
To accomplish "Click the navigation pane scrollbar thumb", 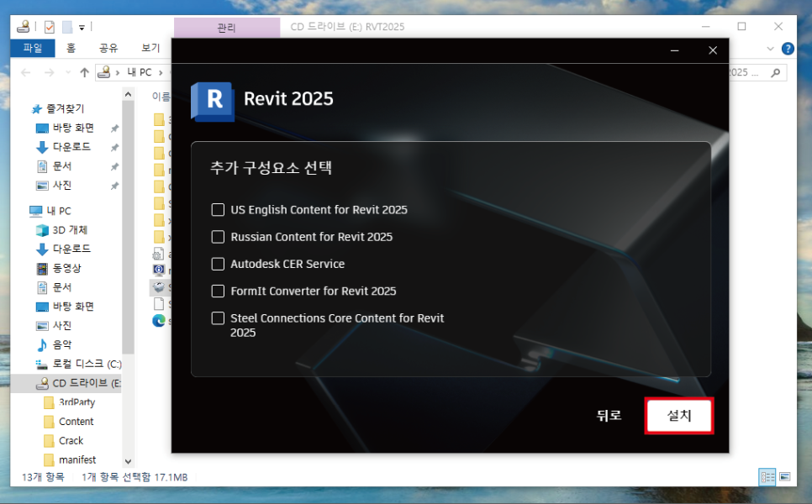I will (x=129, y=227).
